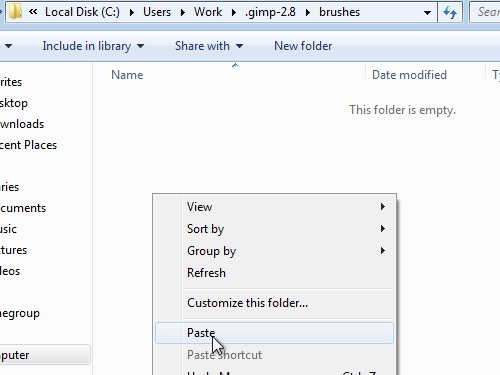Select Documents library in navigation pane
The width and height of the screenshot is (500, 375).
[x=23, y=208]
